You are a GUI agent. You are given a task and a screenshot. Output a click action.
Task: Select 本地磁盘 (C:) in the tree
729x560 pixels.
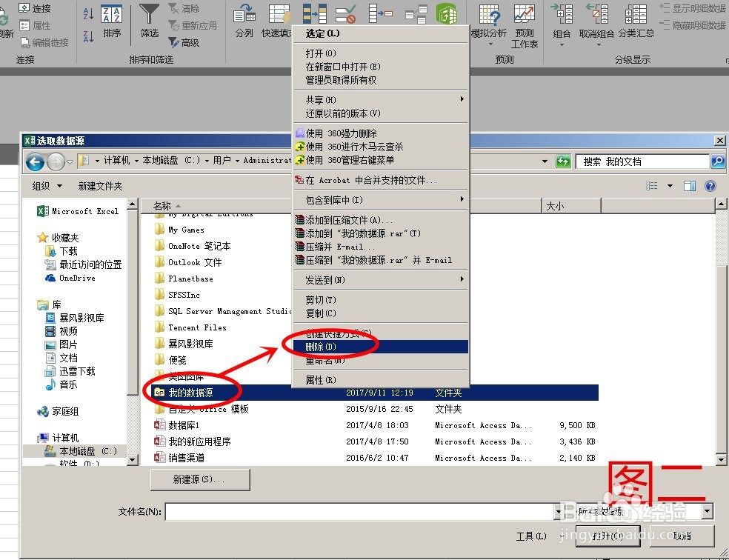80,451
